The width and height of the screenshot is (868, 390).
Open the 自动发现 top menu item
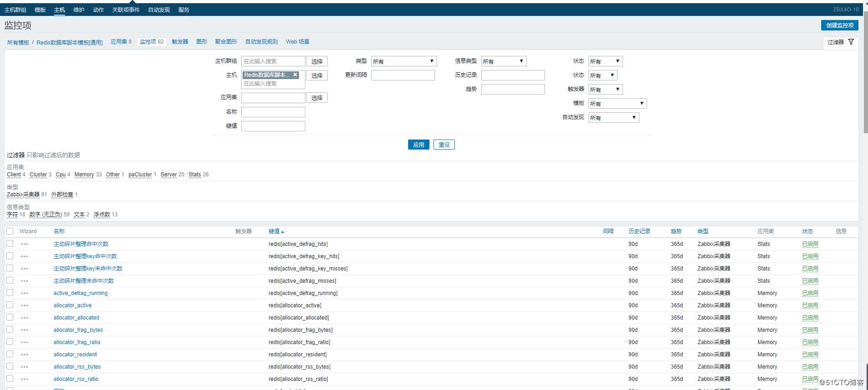click(159, 10)
